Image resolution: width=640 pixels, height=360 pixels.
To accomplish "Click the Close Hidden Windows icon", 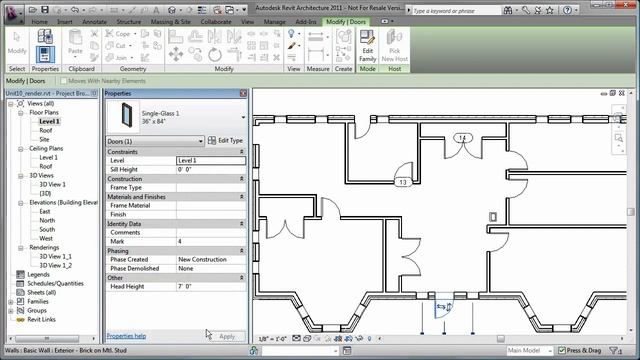I will point(217,10).
